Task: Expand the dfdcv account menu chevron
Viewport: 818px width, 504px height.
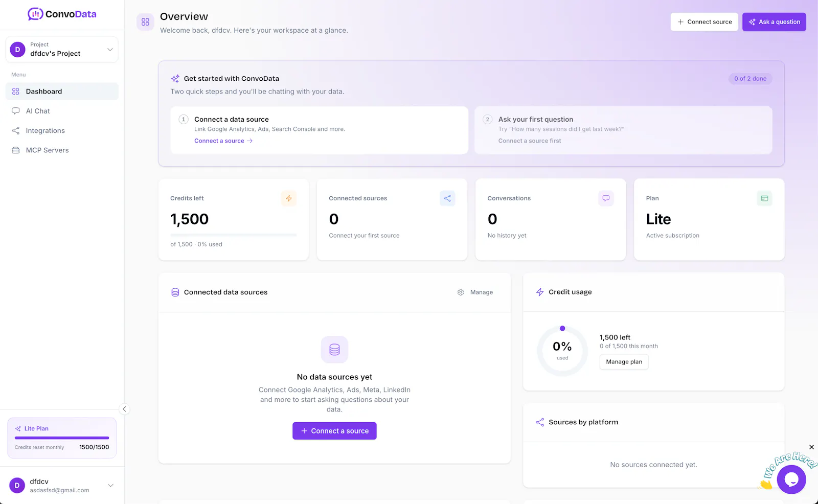Action: click(110, 486)
